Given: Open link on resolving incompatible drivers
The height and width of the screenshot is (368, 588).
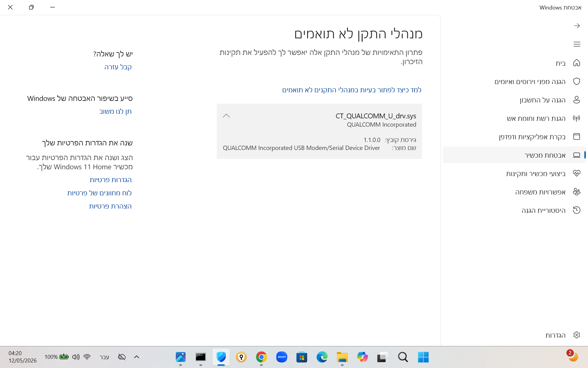Looking at the screenshot, I should (x=352, y=90).
